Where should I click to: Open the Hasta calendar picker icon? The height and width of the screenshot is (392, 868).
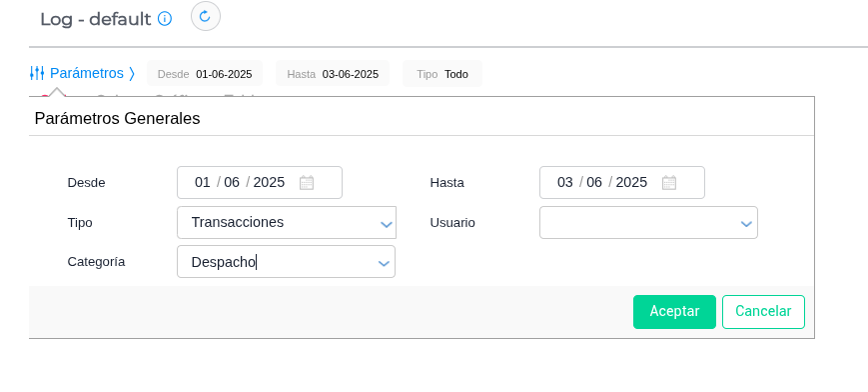tap(669, 182)
